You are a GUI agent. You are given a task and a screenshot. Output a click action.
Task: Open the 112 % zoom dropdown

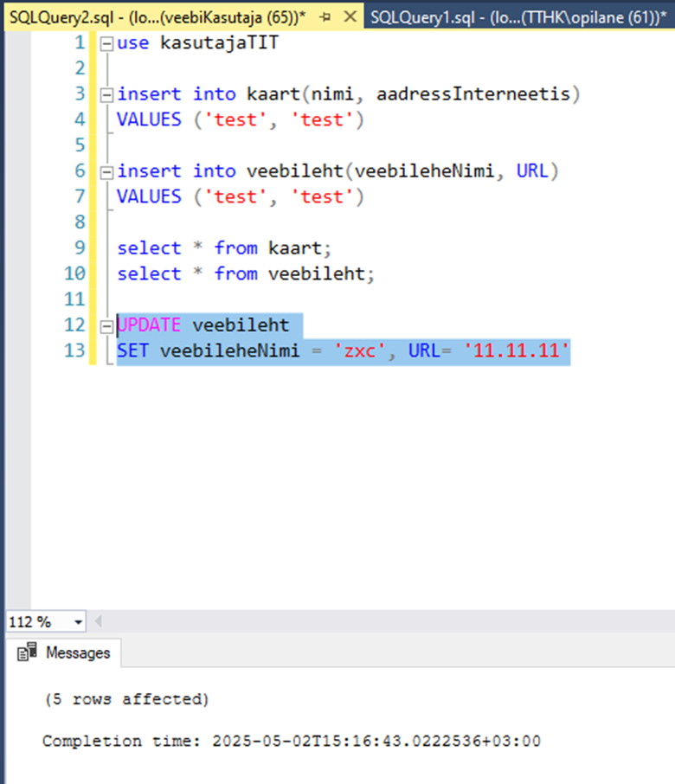[x=79, y=621]
